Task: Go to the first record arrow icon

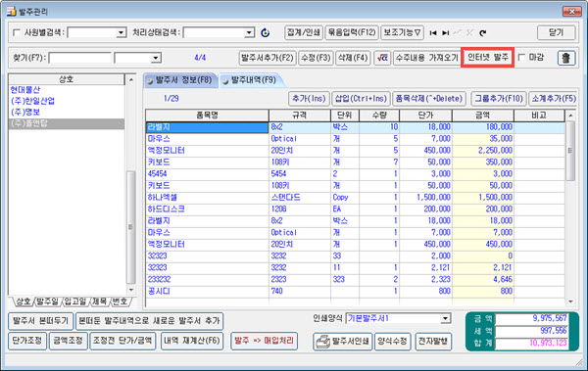Action: coord(433,33)
